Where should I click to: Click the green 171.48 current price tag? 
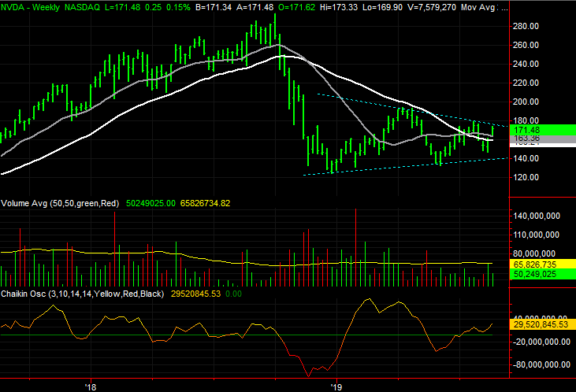pyautogui.click(x=544, y=130)
